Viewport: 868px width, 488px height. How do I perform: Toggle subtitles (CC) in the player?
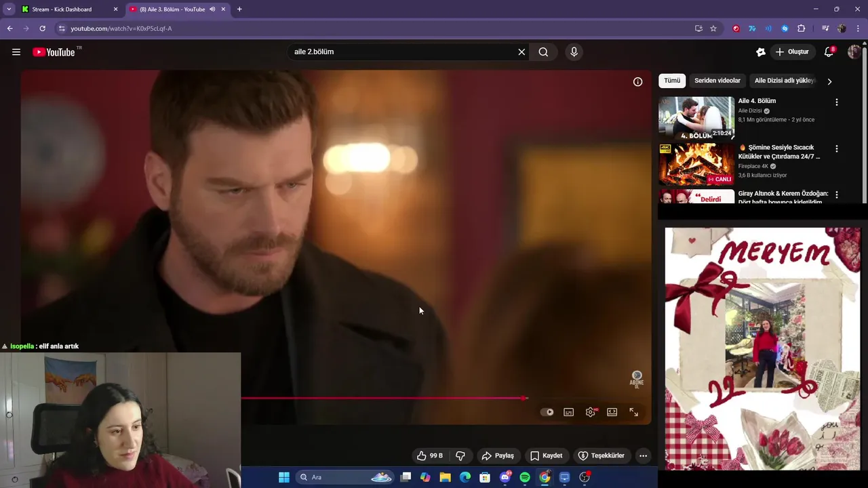[569, 412]
